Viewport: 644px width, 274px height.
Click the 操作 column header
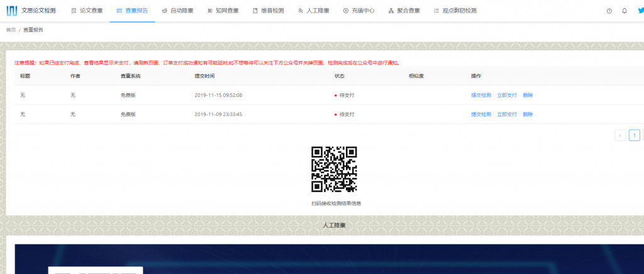(x=476, y=76)
